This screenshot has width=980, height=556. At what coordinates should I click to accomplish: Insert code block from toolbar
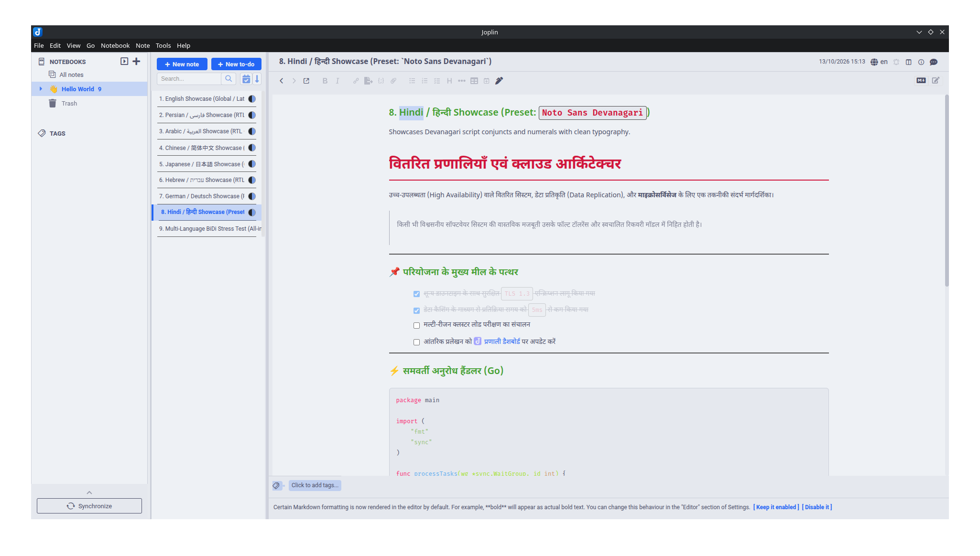[x=381, y=81]
